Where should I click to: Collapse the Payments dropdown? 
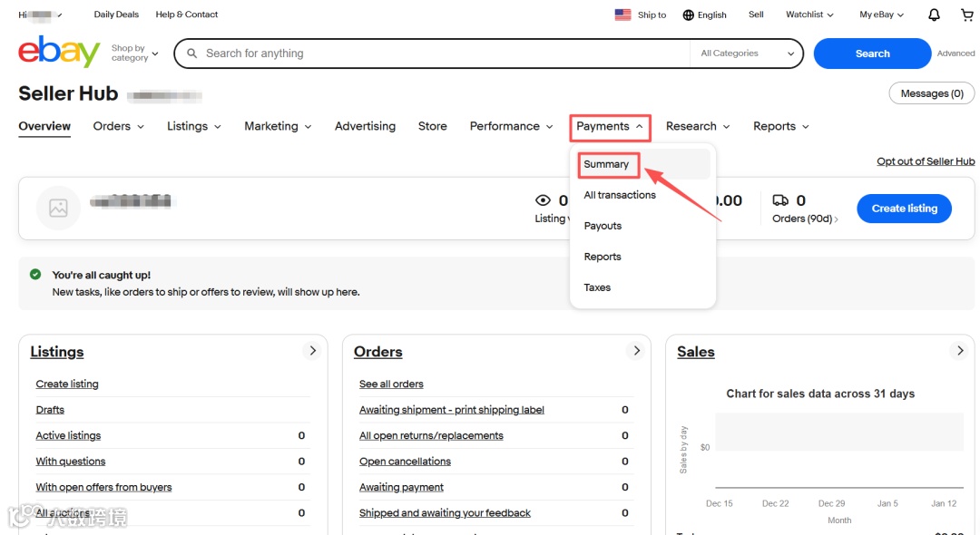610,127
